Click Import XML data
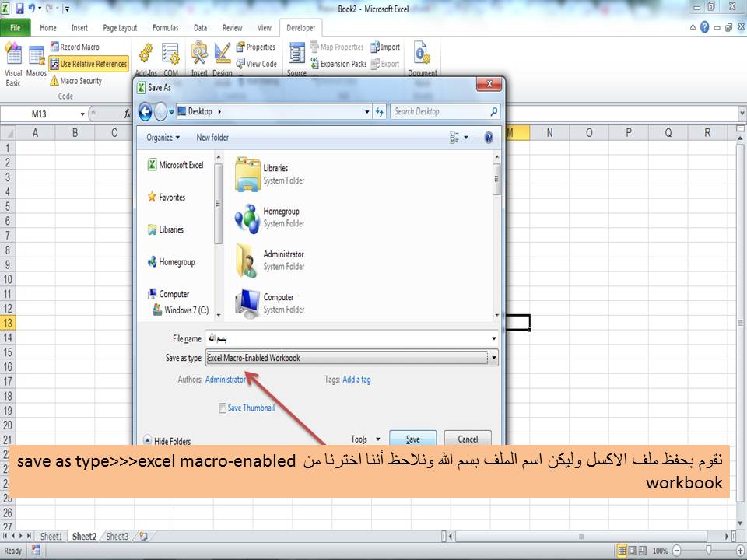 pos(385,47)
